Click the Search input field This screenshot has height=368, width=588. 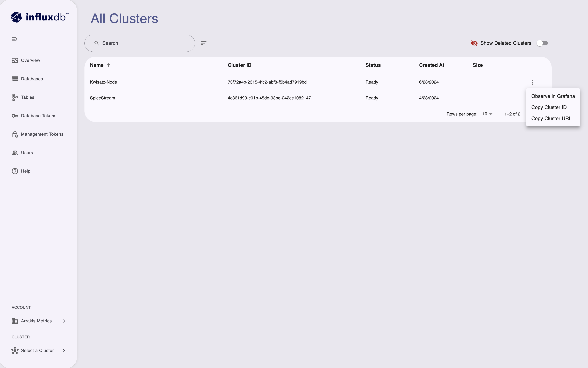pyautogui.click(x=139, y=43)
